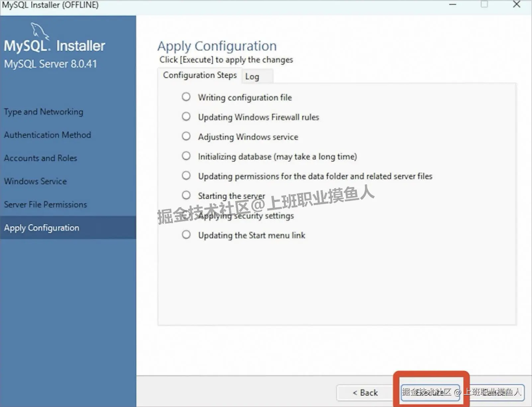This screenshot has height=407, width=532.
Task: Minimize the MySQL Installer window
Action: tap(453, 5)
